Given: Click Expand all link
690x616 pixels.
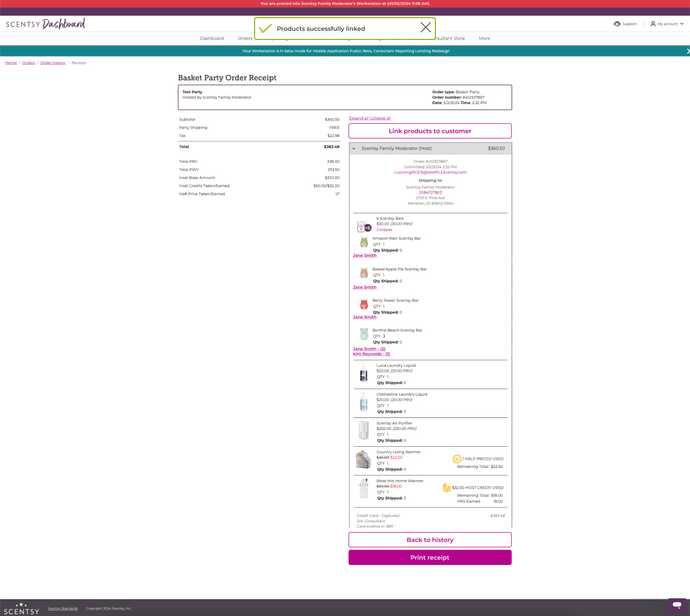Looking at the screenshot, I should coord(359,118).
